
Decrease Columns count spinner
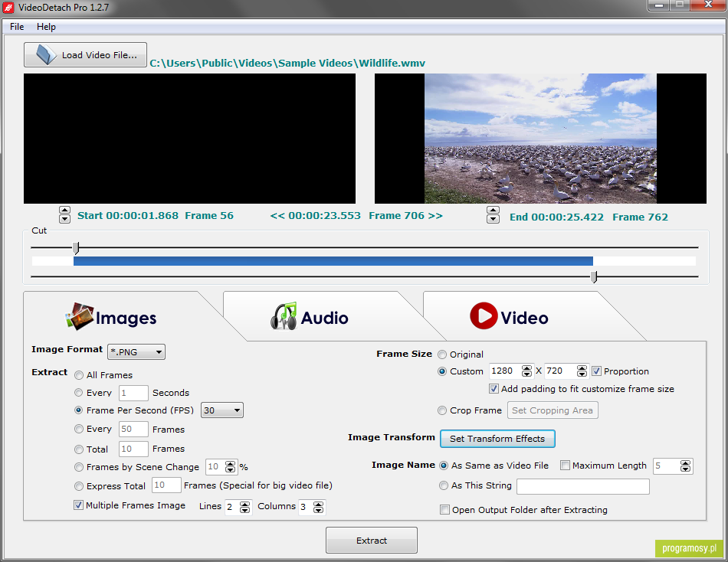click(318, 510)
